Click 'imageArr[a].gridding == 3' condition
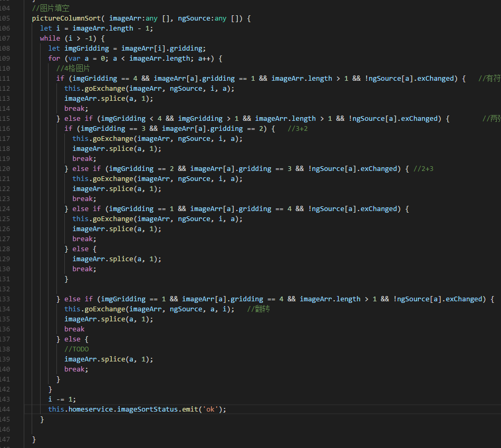 point(240,169)
